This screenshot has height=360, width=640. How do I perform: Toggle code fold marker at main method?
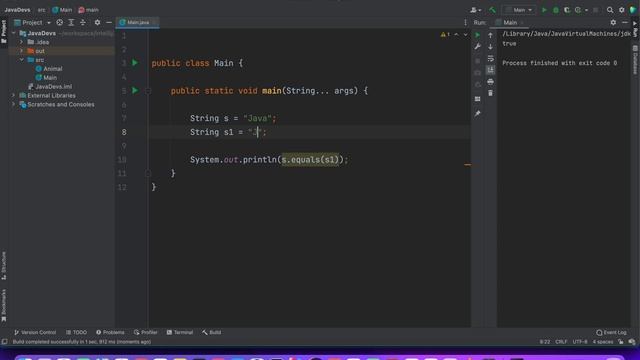(148, 91)
